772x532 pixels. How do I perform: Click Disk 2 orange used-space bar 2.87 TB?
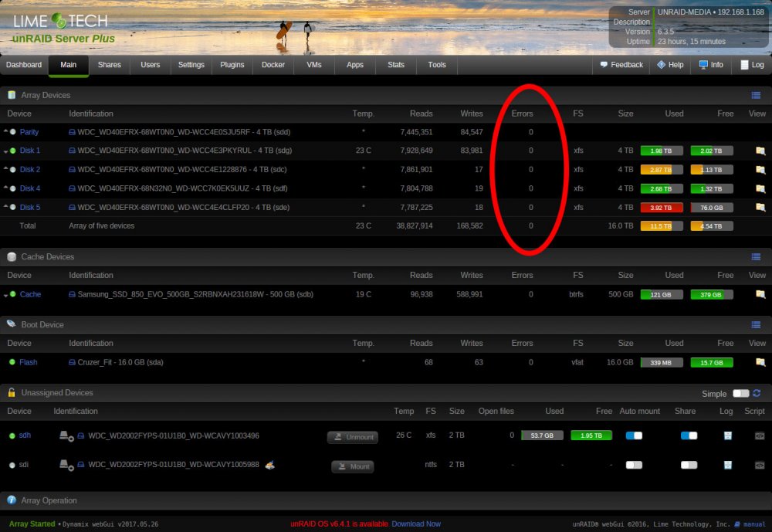662,169
